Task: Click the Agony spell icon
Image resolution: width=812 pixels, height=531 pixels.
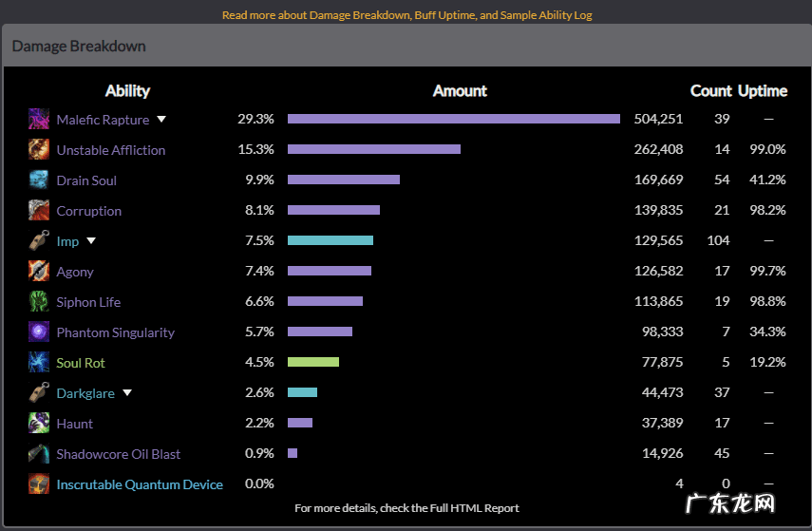Action: tap(39, 272)
